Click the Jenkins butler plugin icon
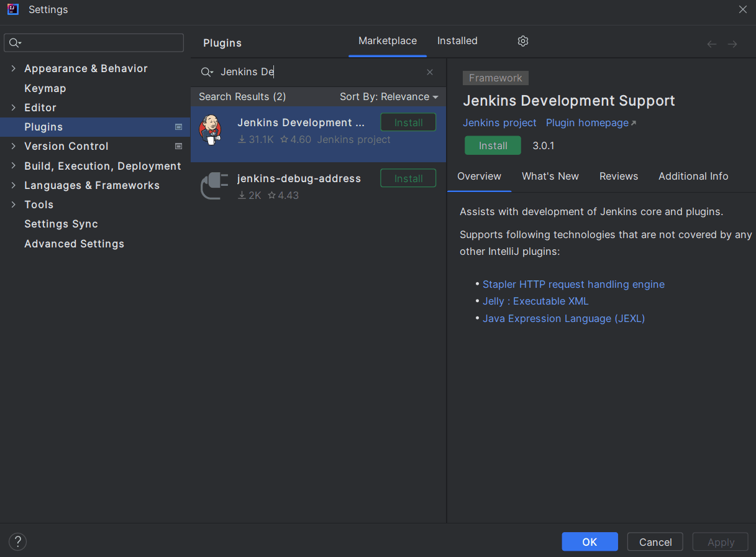The width and height of the screenshot is (756, 557). [210, 130]
